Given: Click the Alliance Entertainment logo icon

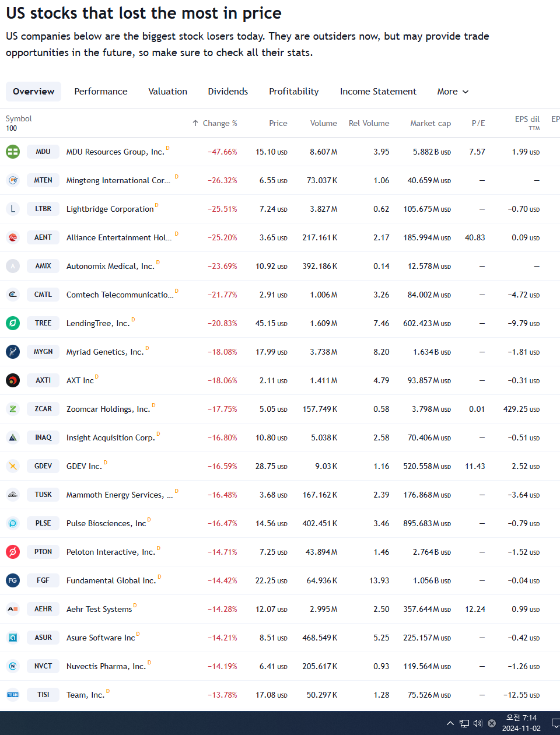Looking at the screenshot, I should tap(13, 237).
